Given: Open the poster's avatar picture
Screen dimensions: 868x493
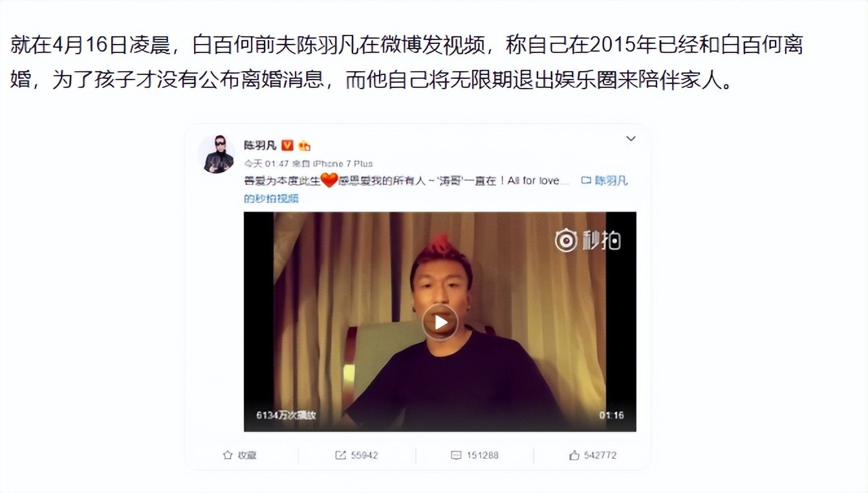Looking at the screenshot, I should [219, 154].
